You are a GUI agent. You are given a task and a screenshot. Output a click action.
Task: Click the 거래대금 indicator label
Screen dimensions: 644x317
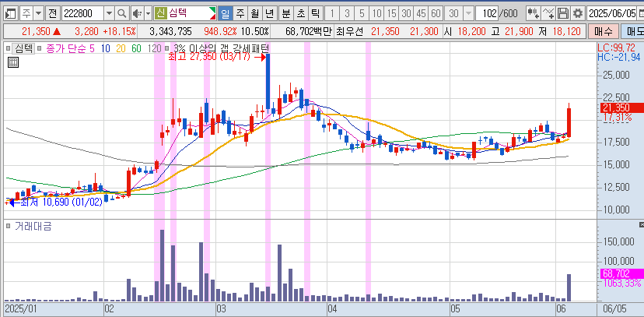point(33,226)
